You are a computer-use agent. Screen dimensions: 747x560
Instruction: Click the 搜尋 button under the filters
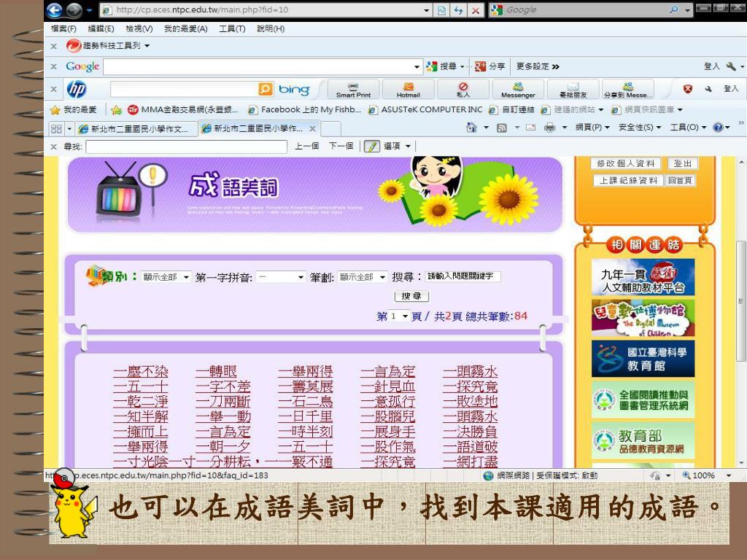411,296
